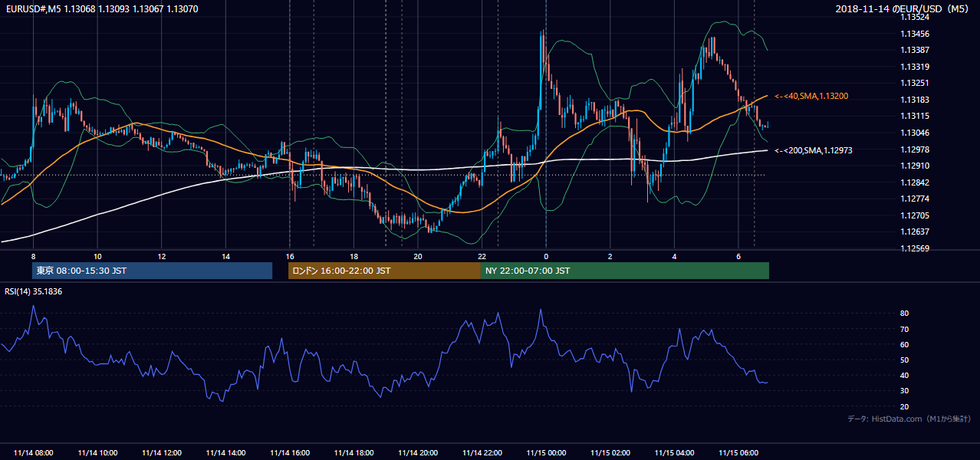980x460 pixels.
Task: Click the 11/15 04:00 bottom time label
Action: click(x=674, y=453)
